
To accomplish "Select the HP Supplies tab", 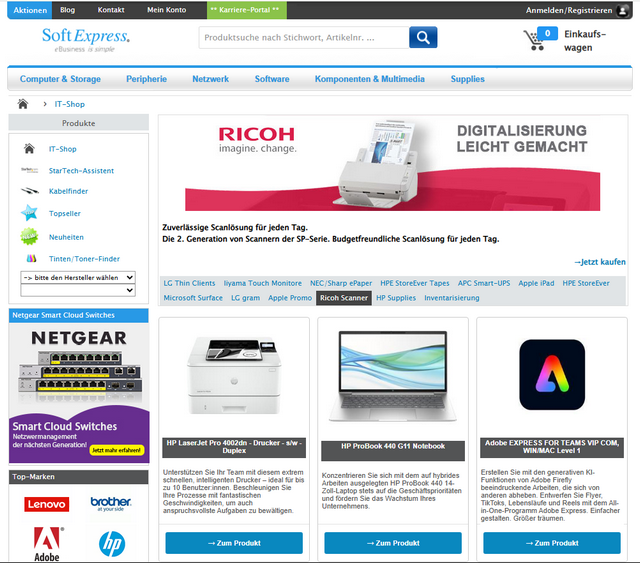I will click(396, 298).
